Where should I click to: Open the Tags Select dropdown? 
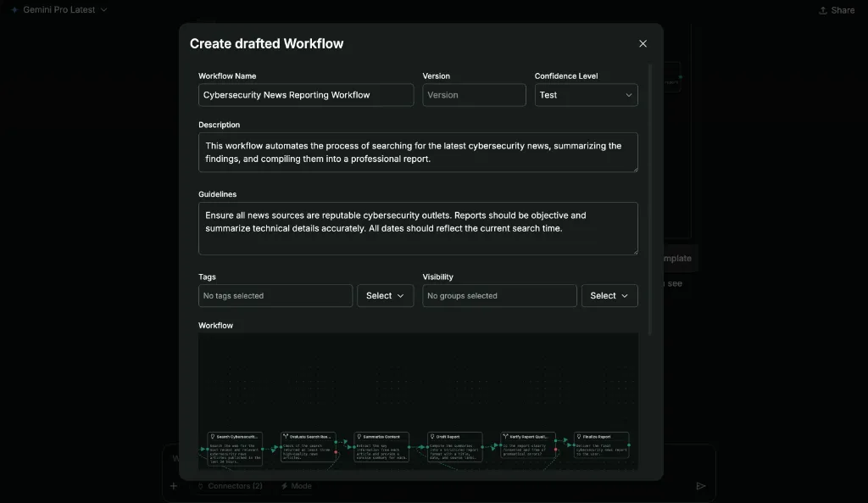tap(386, 296)
